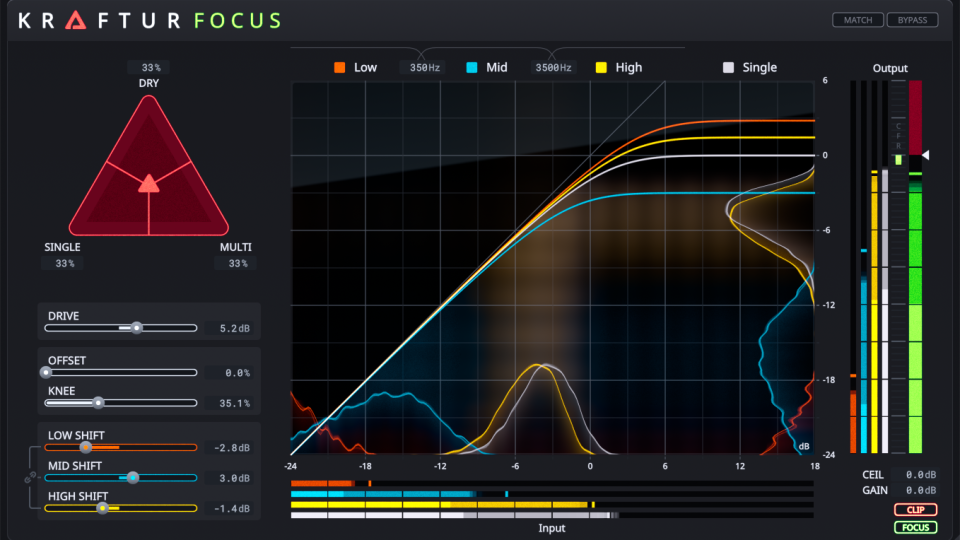
Task: Click the High band label
Action: click(x=629, y=67)
